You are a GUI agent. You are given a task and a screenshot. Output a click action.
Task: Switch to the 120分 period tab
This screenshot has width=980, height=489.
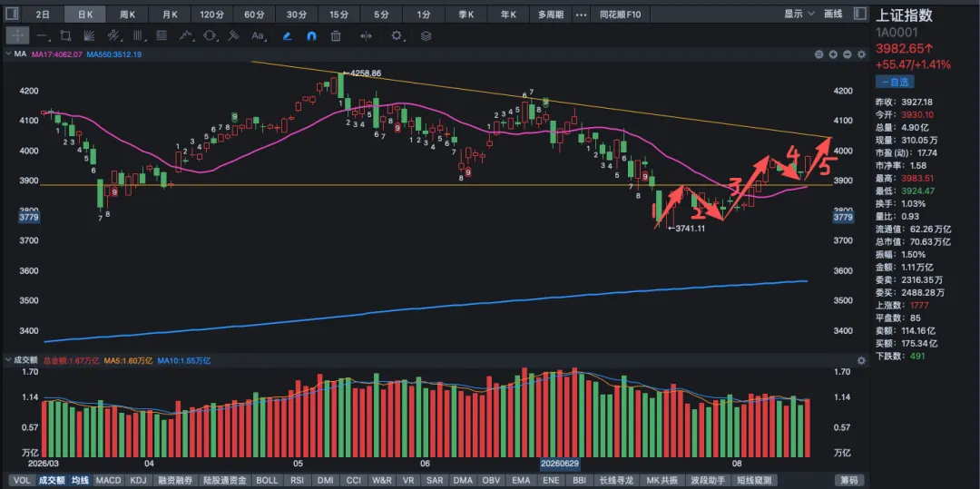pyautogui.click(x=211, y=14)
